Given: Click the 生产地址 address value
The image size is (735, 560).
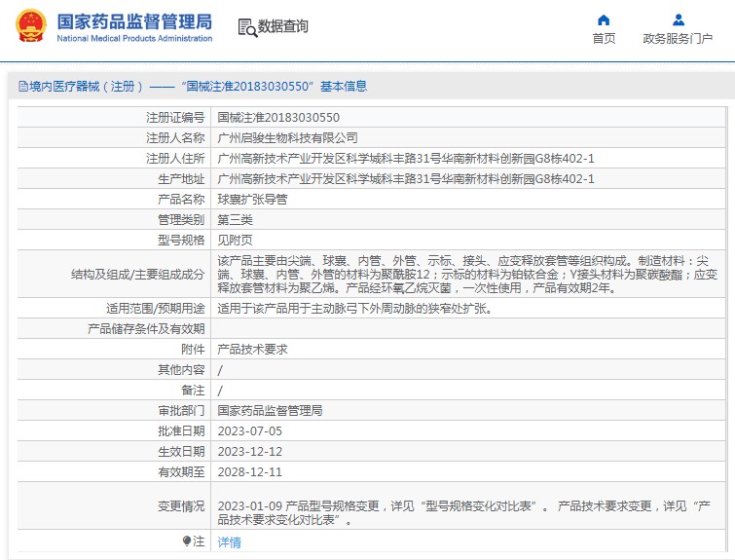Looking at the screenshot, I should pos(406,178).
